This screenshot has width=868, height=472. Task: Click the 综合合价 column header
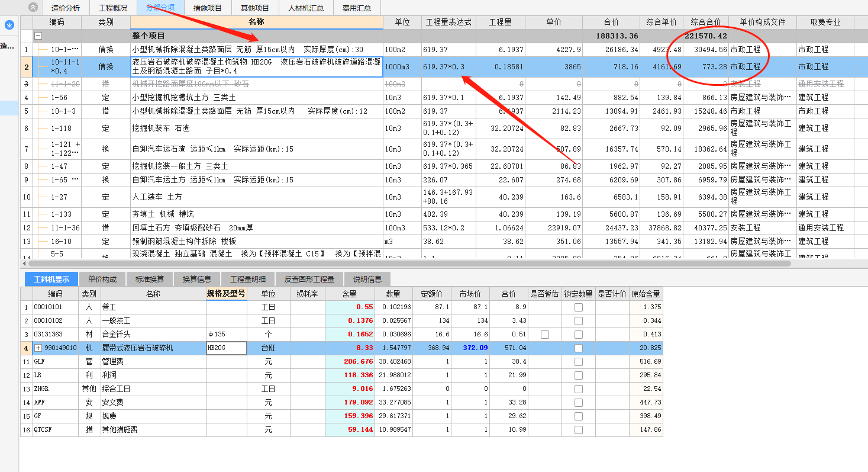(x=706, y=22)
